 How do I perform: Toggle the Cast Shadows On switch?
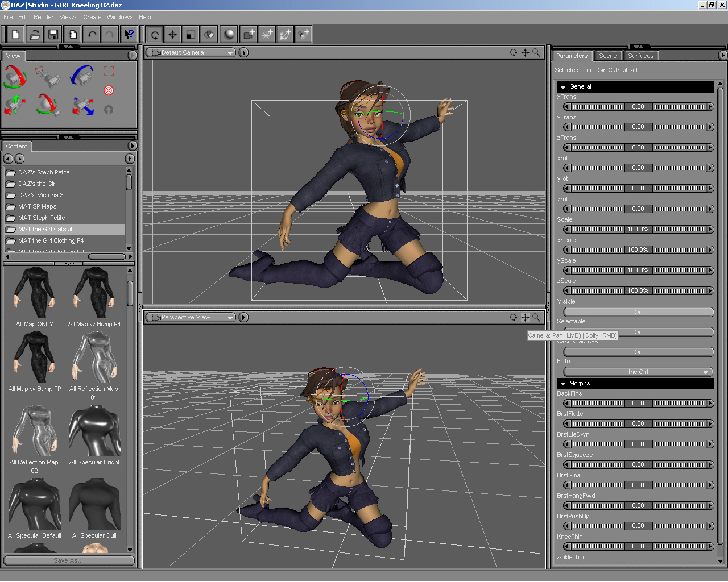point(638,352)
